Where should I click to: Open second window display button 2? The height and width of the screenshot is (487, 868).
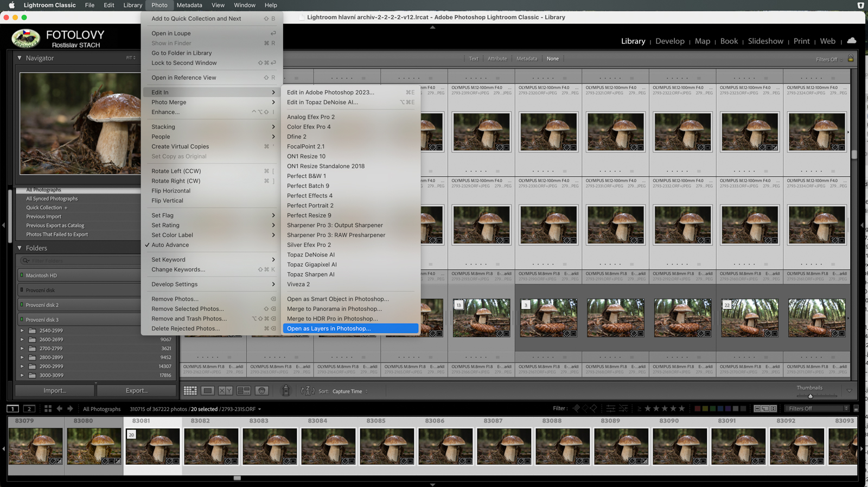(29, 409)
